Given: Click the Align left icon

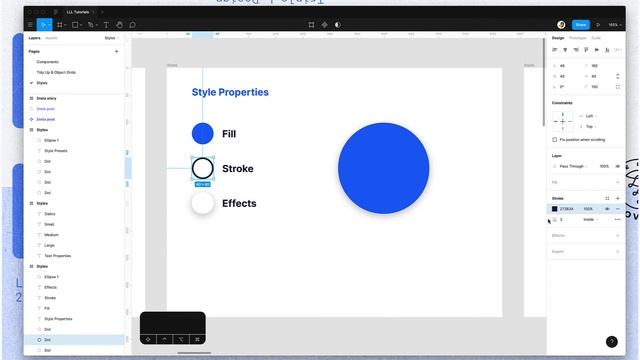Looking at the screenshot, I should tap(555, 50).
